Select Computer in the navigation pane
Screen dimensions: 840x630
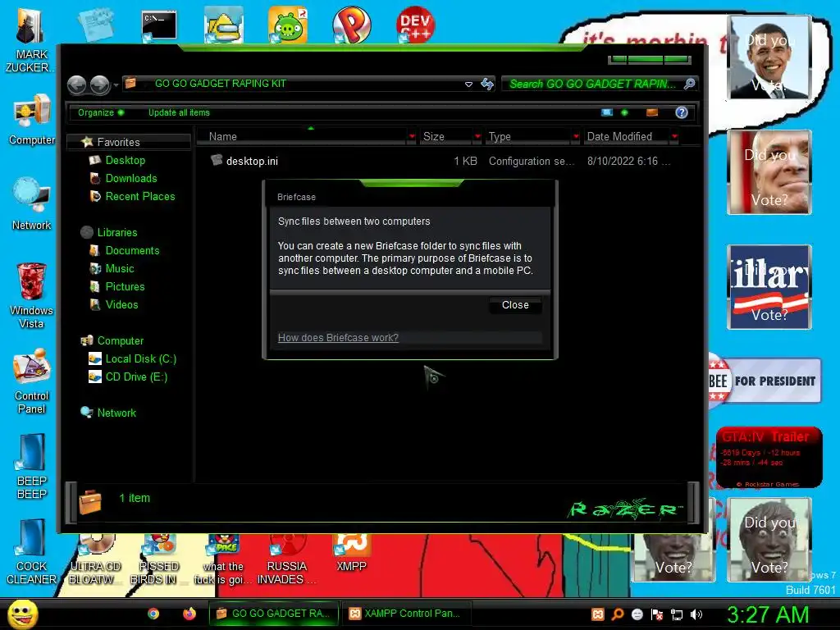(x=120, y=340)
